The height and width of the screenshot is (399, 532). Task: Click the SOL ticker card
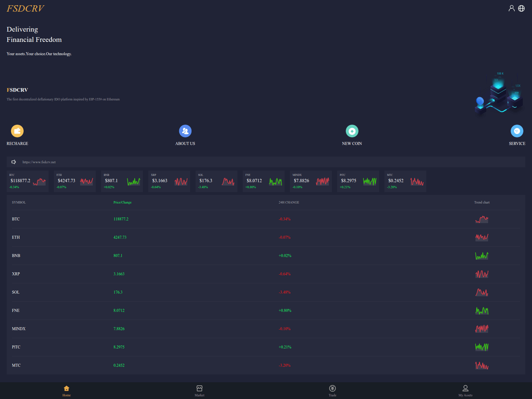click(x=216, y=181)
